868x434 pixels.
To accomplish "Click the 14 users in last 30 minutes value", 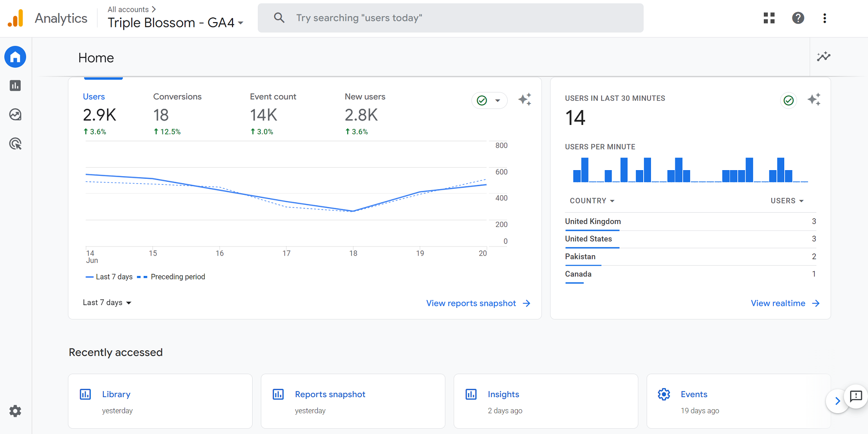I will coord(575,118).
